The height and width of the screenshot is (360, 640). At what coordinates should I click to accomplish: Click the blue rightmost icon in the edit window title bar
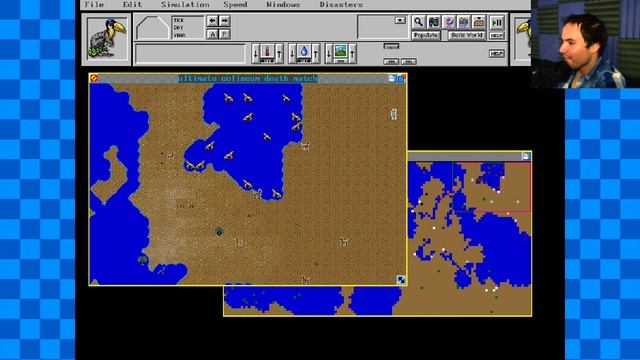click(x=401, y=78)
